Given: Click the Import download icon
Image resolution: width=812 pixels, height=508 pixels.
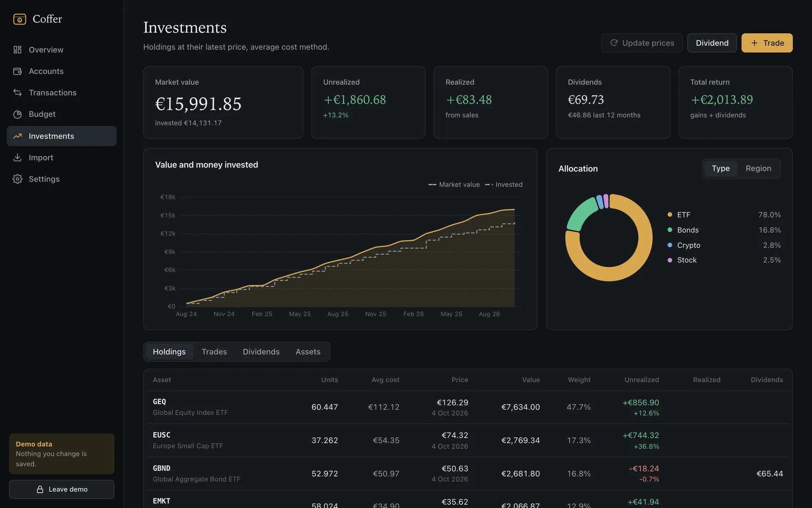Looking at the screenshot, I should [17, 157].
